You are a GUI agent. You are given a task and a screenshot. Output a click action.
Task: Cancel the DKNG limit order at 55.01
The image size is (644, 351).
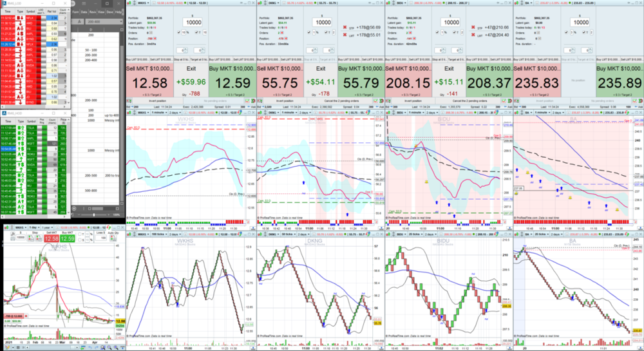346,35
